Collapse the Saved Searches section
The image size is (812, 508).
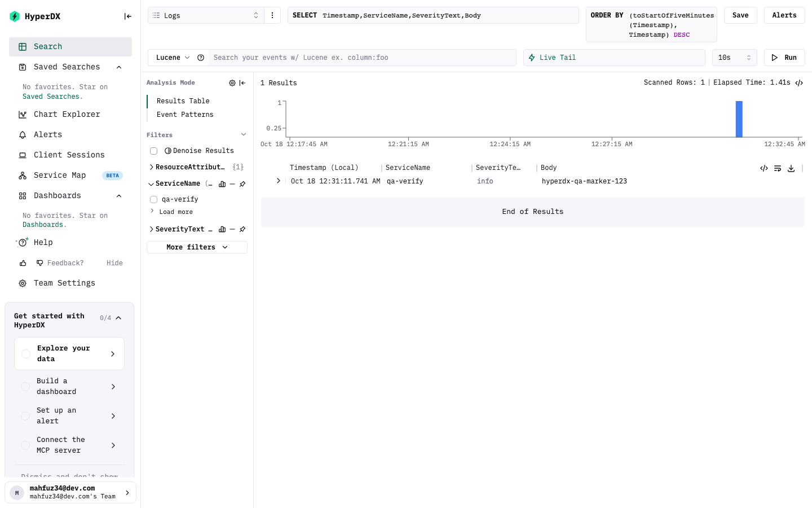click(x=119, y=67)
